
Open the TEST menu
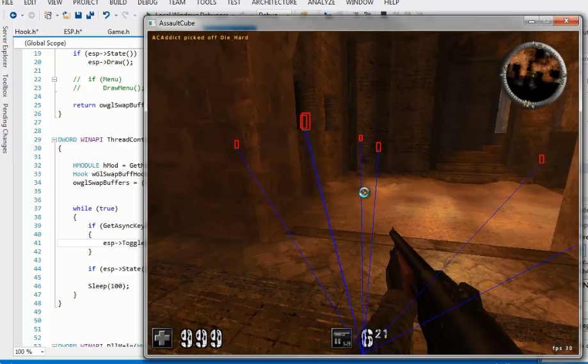(x=234, y=3)
